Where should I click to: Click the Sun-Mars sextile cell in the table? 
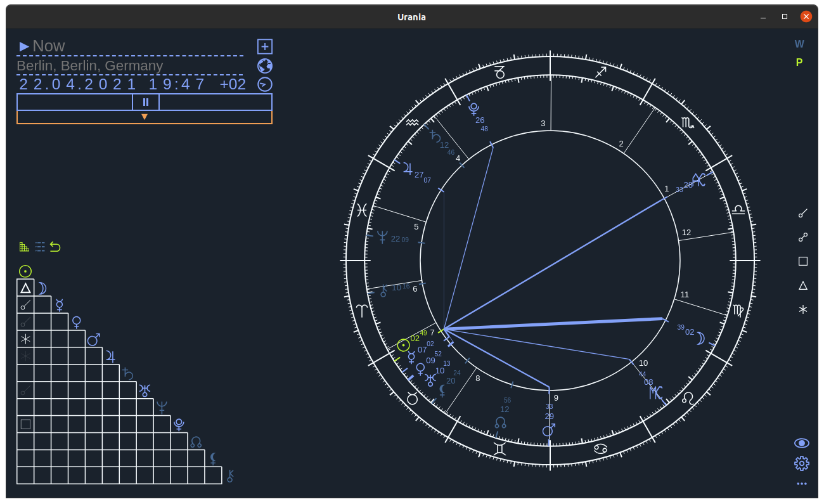(x=25, y=339)
